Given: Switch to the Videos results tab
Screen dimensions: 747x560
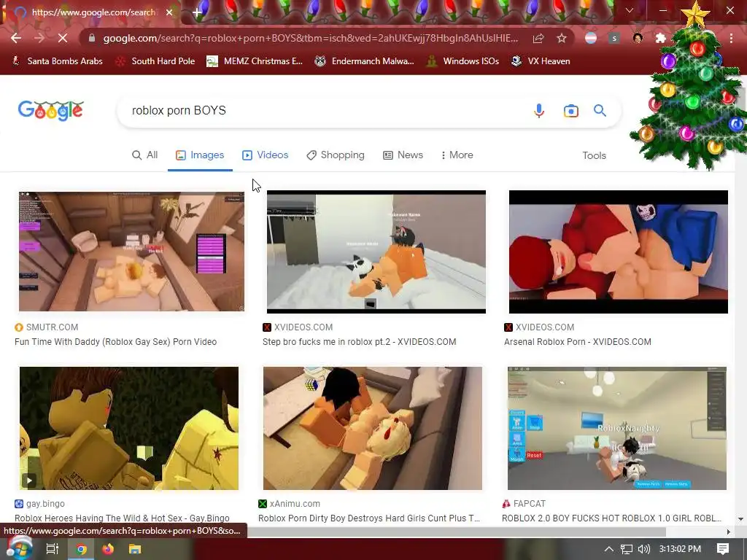Looking at the screenshot, I should 266,155.
